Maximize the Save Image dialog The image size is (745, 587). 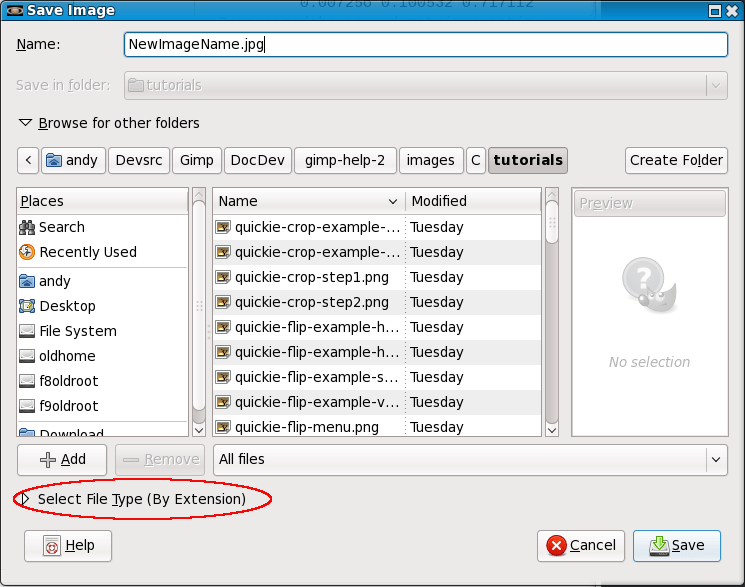(715, 11)
